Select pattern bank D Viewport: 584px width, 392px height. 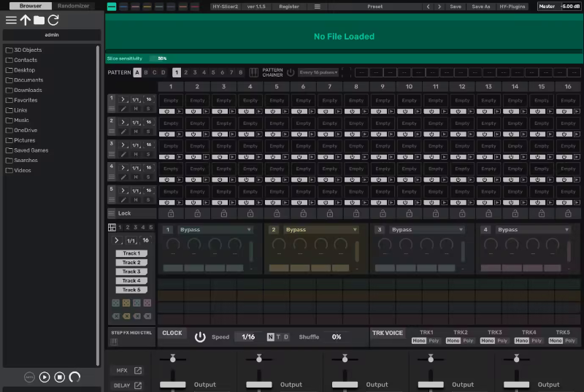tap(163, 72)
